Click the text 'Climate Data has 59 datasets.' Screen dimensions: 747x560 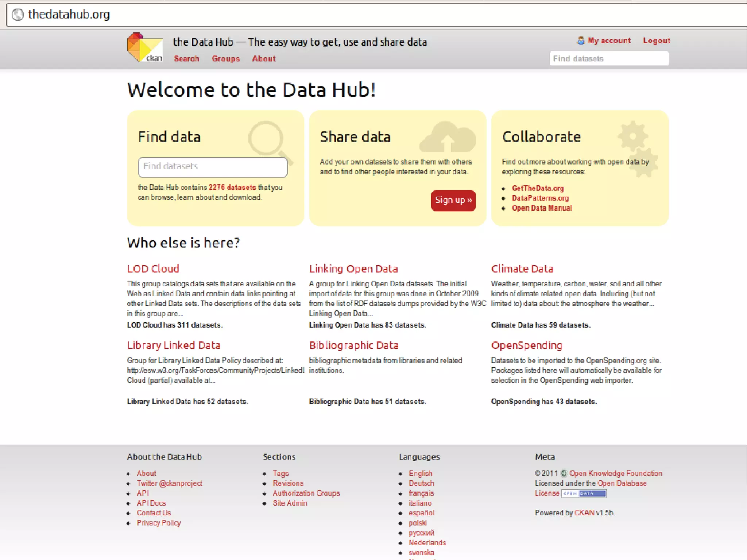click(541, 325)
